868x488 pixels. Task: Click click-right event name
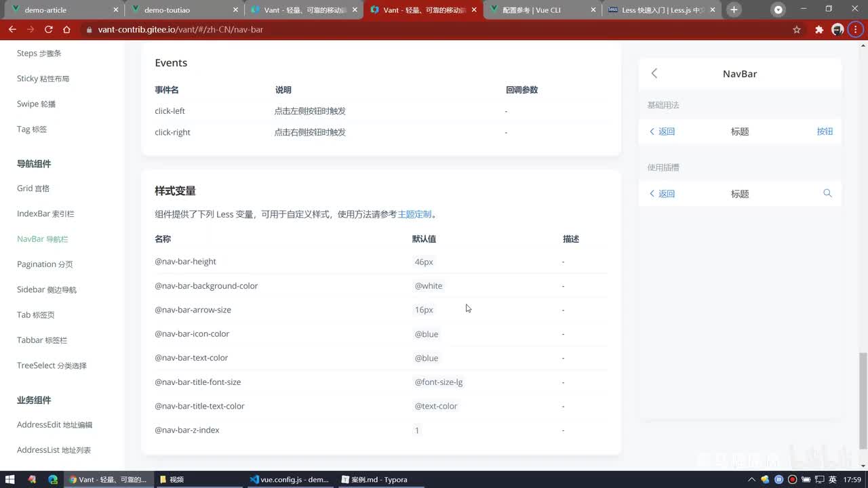(x=172, y=132)
